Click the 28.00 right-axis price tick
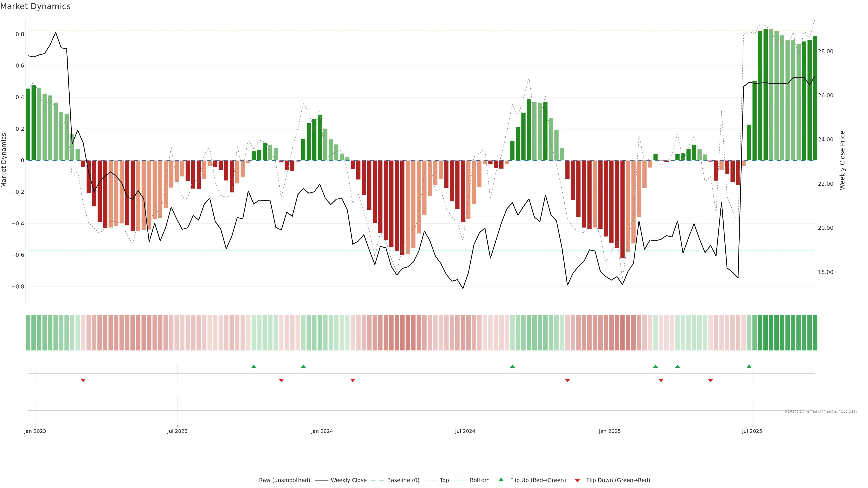Screen dimensions: 868x488 pos(825,52)
